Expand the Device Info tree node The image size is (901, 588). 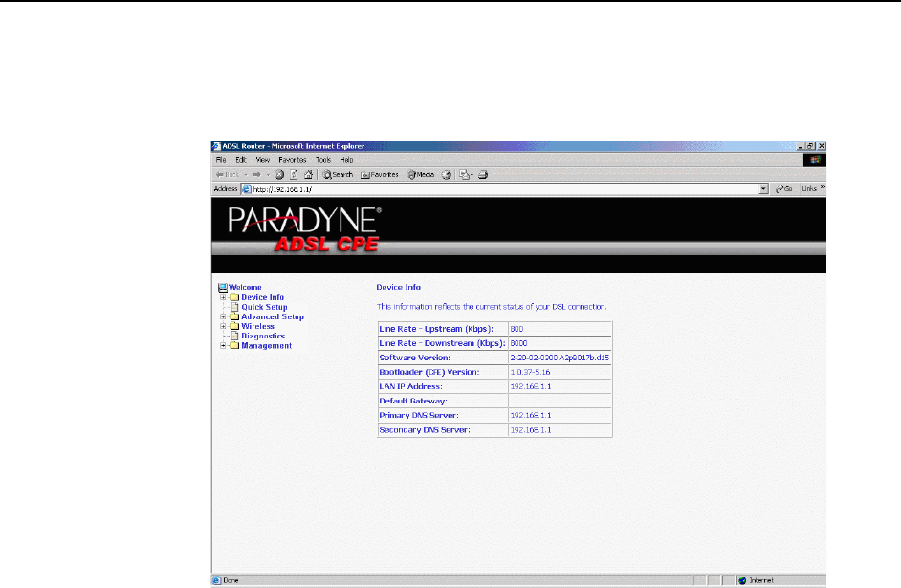pyautogui.click(x=223, y=297)
